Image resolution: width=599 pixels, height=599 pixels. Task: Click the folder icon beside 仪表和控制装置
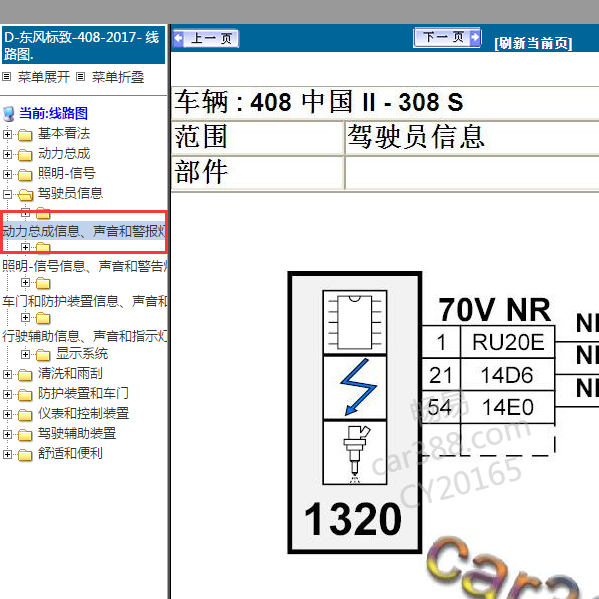25,414
